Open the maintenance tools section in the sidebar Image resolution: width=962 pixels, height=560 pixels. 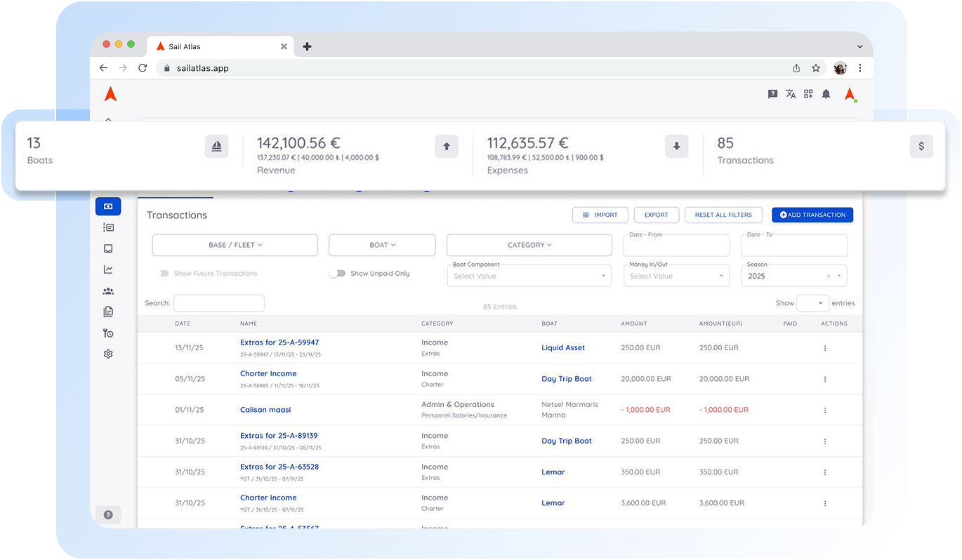(x=108, y=333)
